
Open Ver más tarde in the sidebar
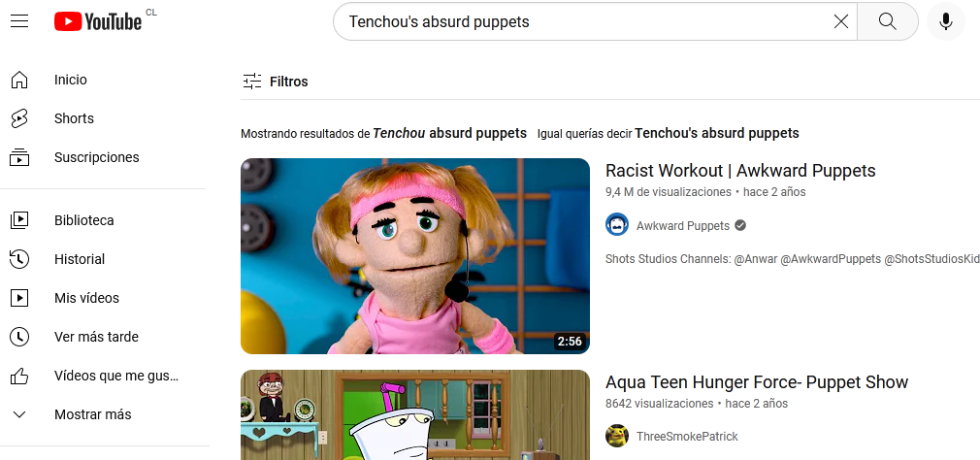(x=96, y=336)
